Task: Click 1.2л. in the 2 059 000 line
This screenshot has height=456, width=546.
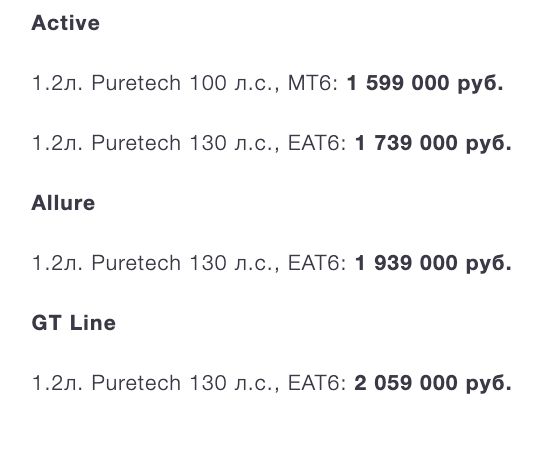Action: pos(57,383)
